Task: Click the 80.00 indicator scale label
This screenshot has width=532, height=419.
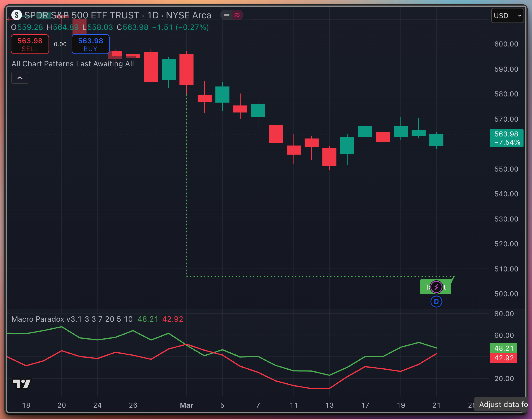Action: point(504,314)
